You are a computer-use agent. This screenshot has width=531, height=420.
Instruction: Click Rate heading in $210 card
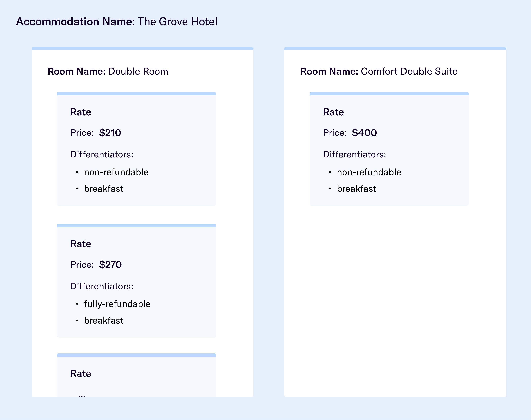click(x=81, y=112)
